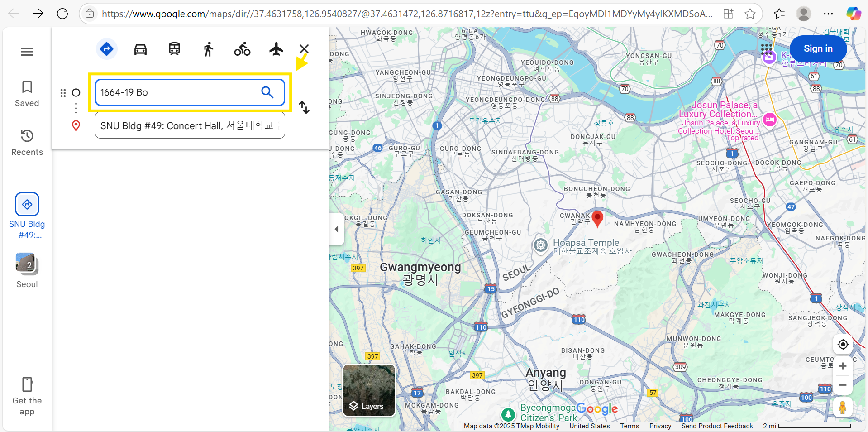
Task: Collapse the side panel with arrow
Action: 336,229
